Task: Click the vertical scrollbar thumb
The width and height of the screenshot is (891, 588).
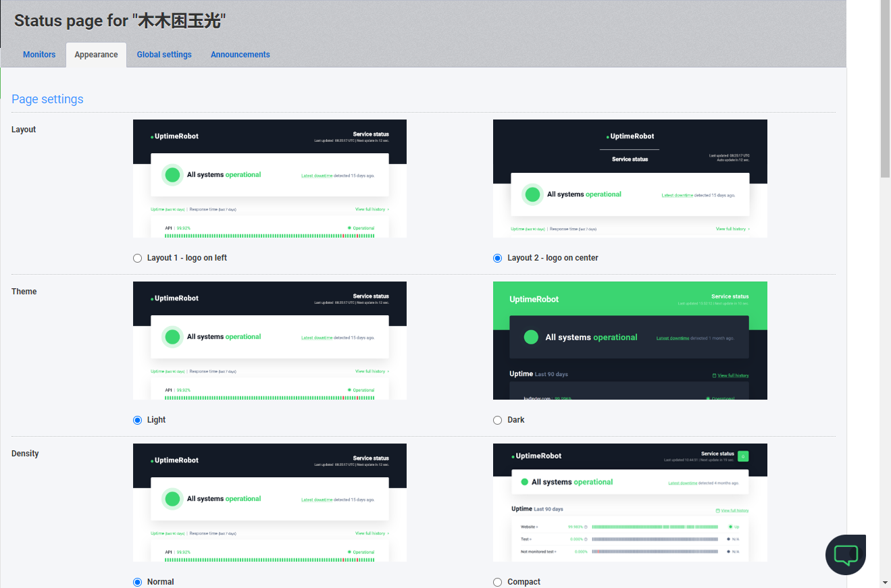Action: click(x=886, y=88)
